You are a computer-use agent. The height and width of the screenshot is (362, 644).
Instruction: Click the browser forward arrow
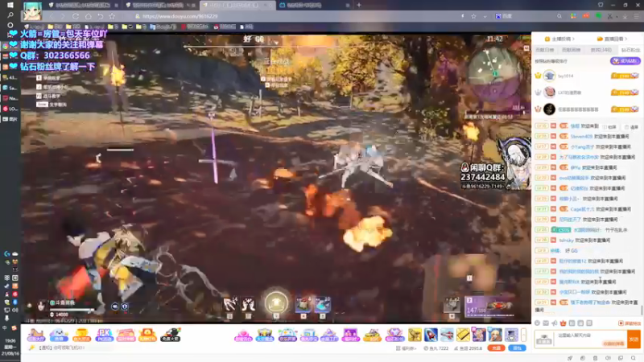coord(63,16)
